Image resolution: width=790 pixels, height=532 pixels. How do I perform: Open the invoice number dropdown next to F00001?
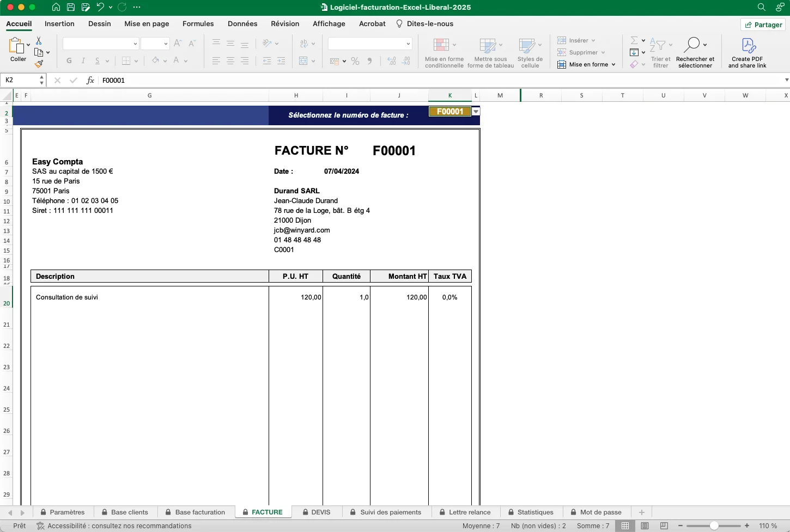click(x=476, y=112)
